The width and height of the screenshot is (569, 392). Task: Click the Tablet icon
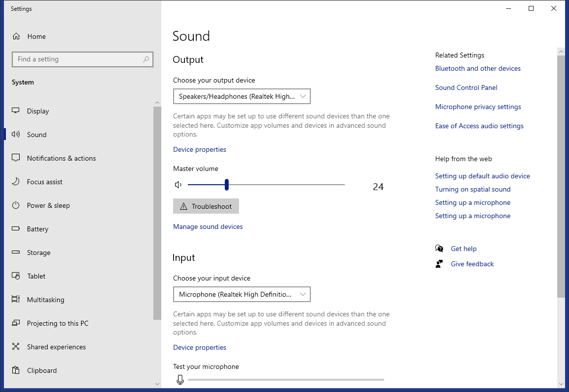[x=16, y=276]
